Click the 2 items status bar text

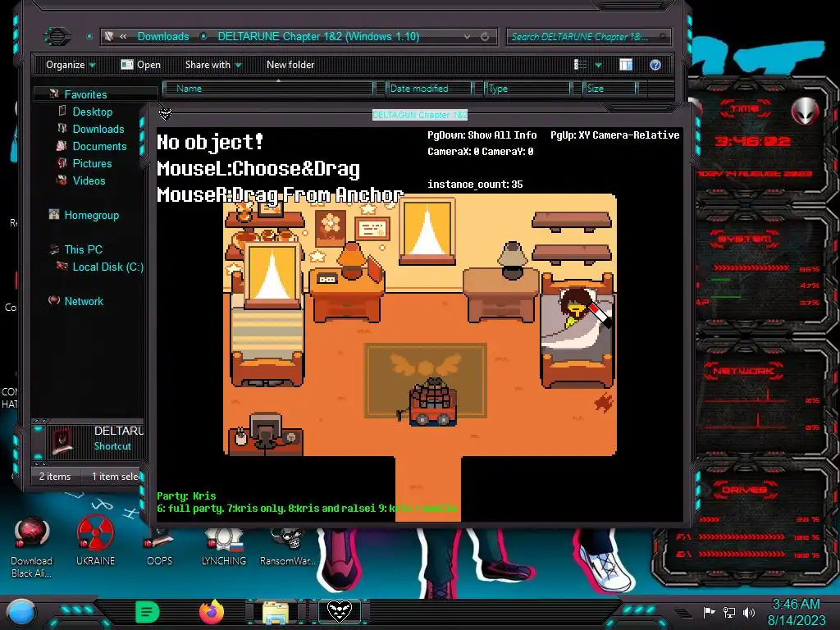tap(55, 477)
